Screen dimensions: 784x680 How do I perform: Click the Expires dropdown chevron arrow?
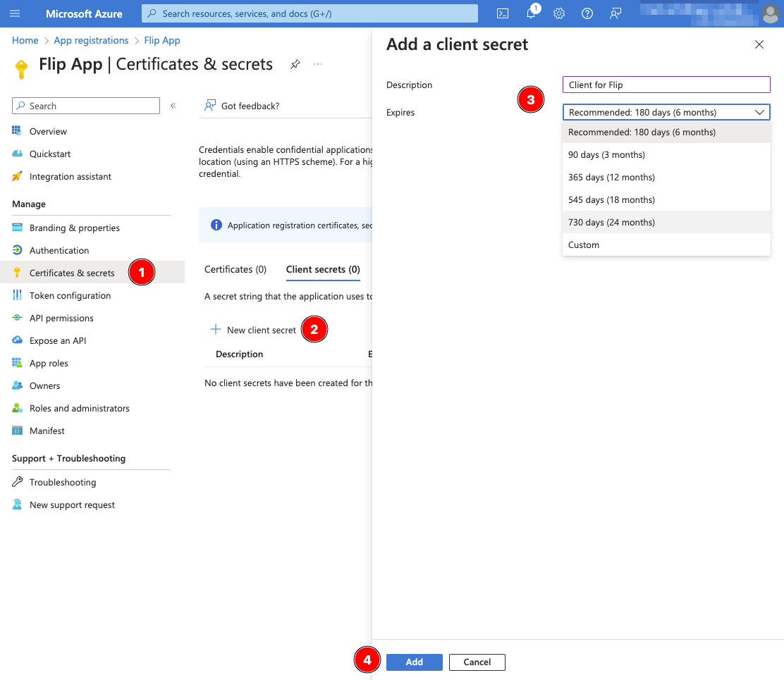click(759, 112)
